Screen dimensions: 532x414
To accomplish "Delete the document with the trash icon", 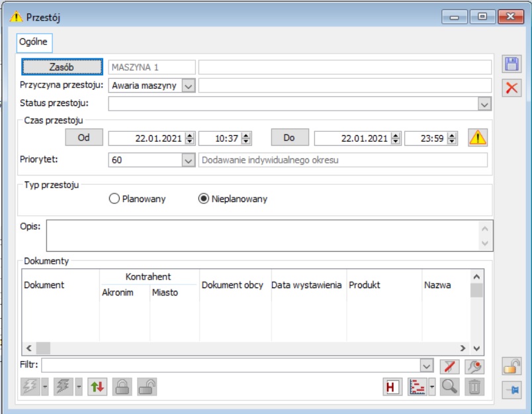I will click(x=474, y=387).
